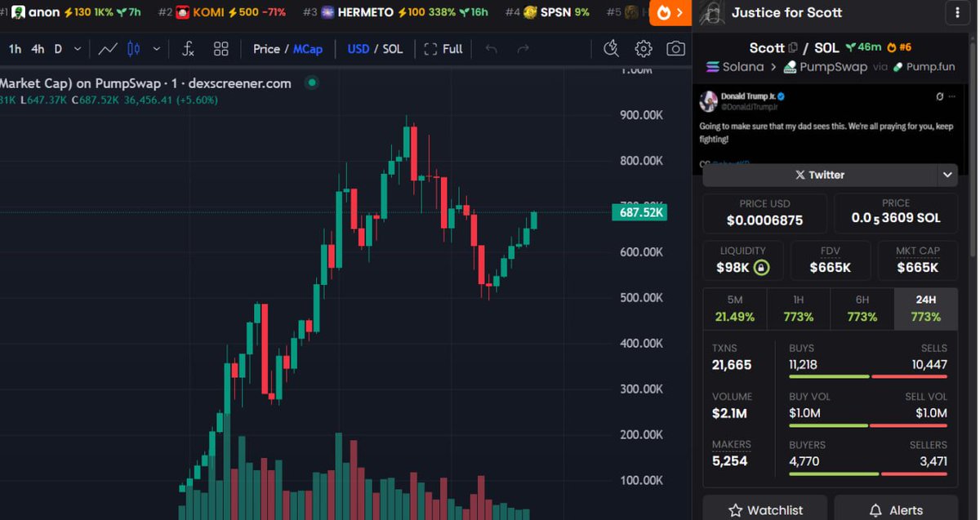Select the 5M stats tab

click(734, 309)
